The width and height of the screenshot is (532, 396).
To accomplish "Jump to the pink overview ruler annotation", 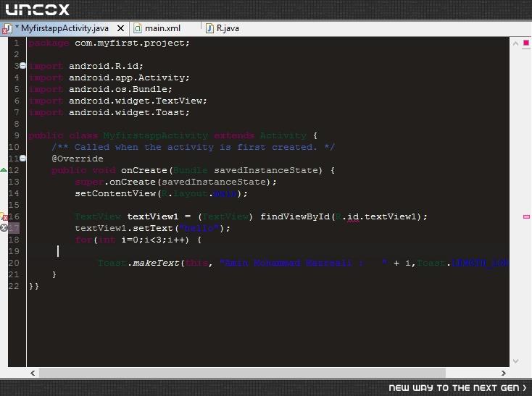I will (527, 216).
